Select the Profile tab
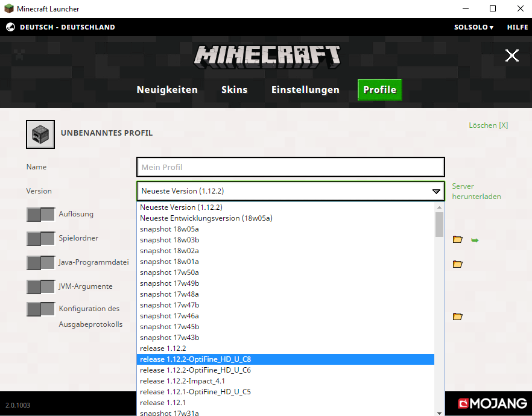Viewport: 532px width, 416px height. [379, 89]
